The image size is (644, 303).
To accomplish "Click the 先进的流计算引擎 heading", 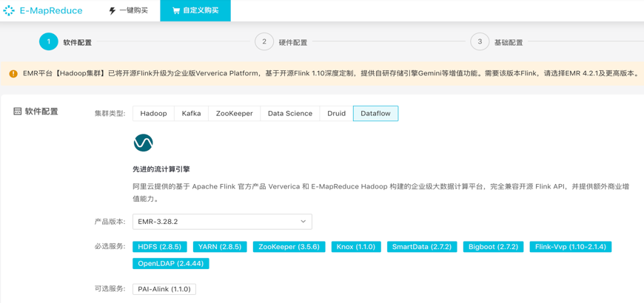I will tap(161, 169).
